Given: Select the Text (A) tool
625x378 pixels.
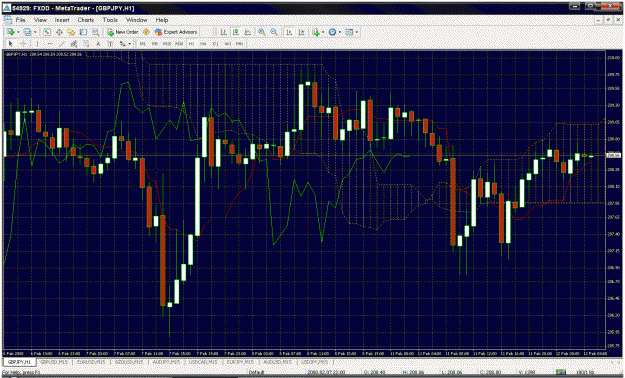Looking at the screenshot, I should tap(98, 44).
